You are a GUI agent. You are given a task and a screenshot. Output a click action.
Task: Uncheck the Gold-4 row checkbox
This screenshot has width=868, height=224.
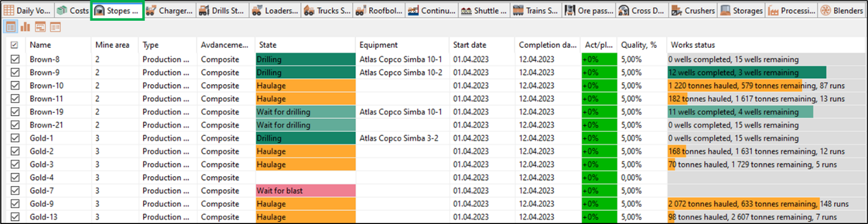pyautogui.click(x=15, y=177)
